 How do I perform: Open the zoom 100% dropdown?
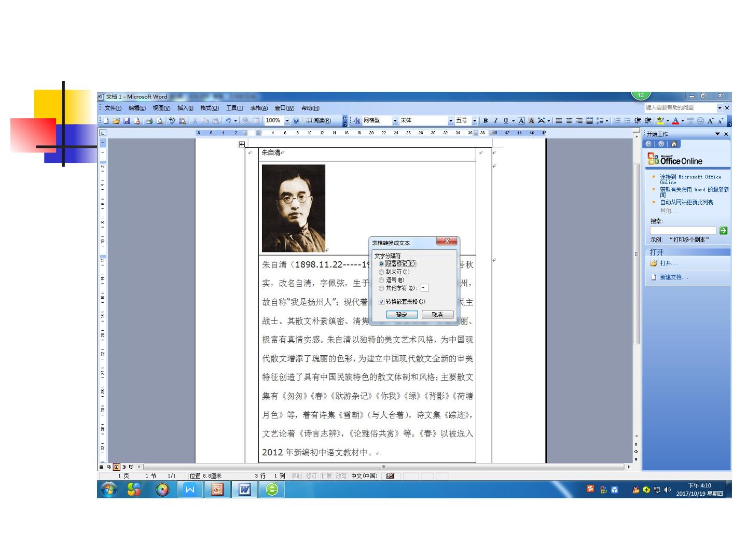point(287,121)
